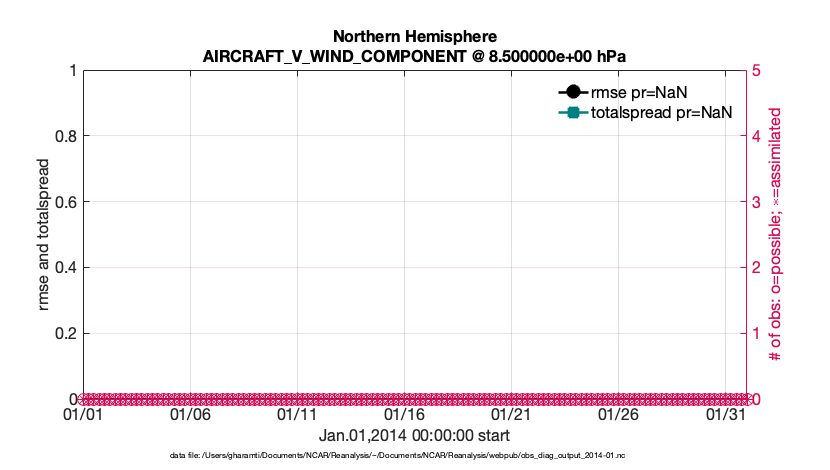Click the 'Jan.01,2014 00:00:00 start' x-axis label
830x470 pixels.
[414, 436]
